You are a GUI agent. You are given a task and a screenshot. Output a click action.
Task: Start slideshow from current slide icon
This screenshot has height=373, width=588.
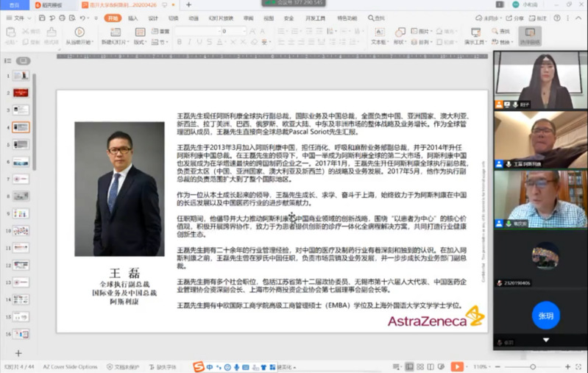[x=79, y=32]
